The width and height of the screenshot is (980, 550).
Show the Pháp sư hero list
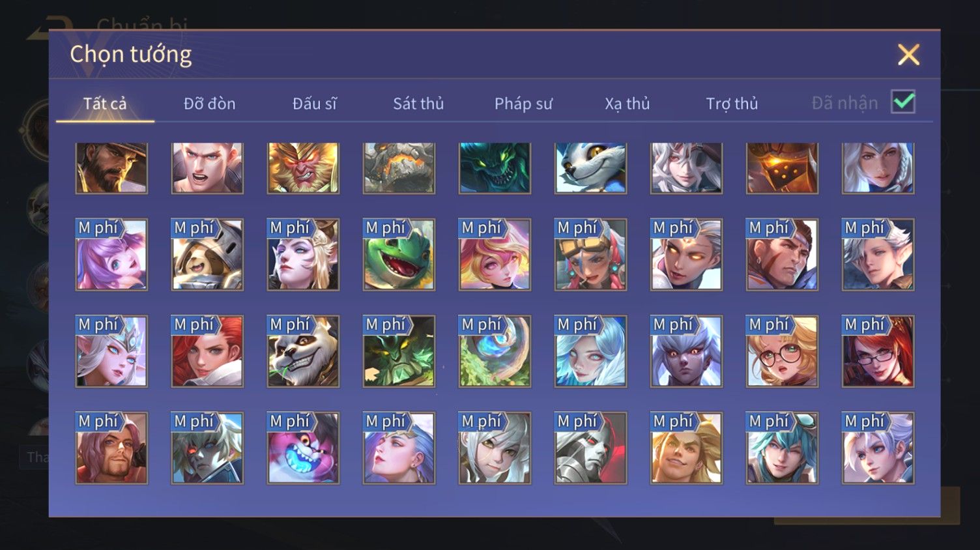pyautogui.click(x=523, y=104)
